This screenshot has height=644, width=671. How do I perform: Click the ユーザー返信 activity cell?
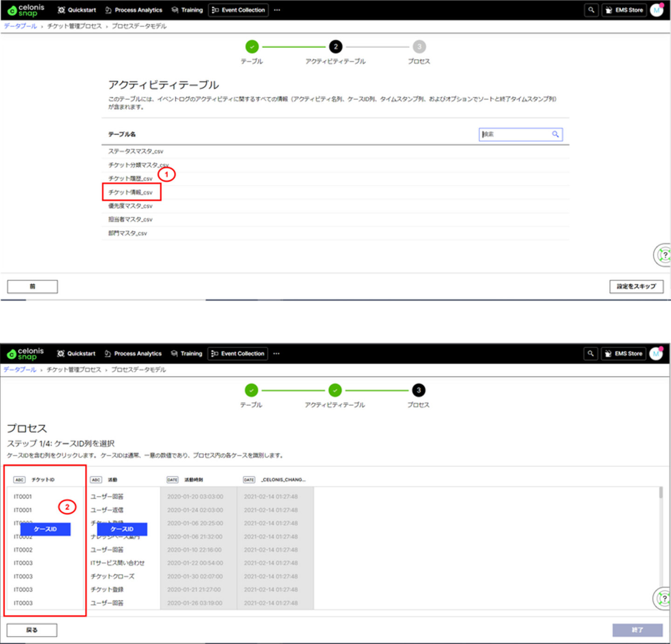coord(107,510)
